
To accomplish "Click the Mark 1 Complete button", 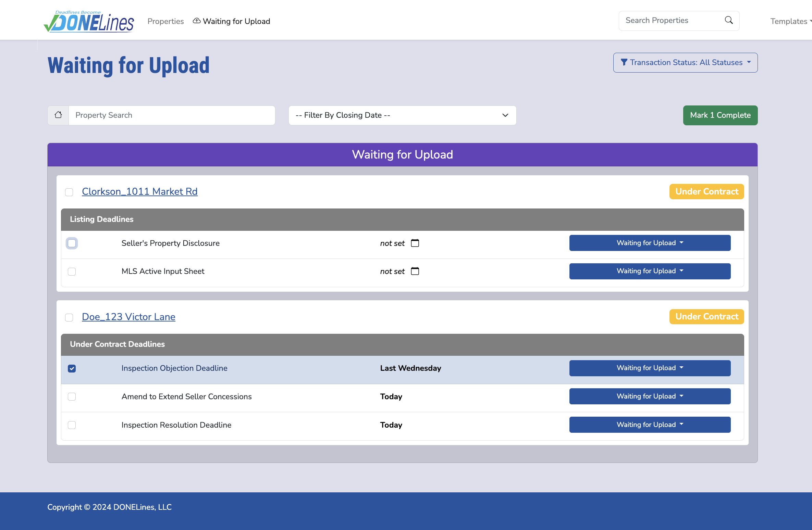I will 720,115.
